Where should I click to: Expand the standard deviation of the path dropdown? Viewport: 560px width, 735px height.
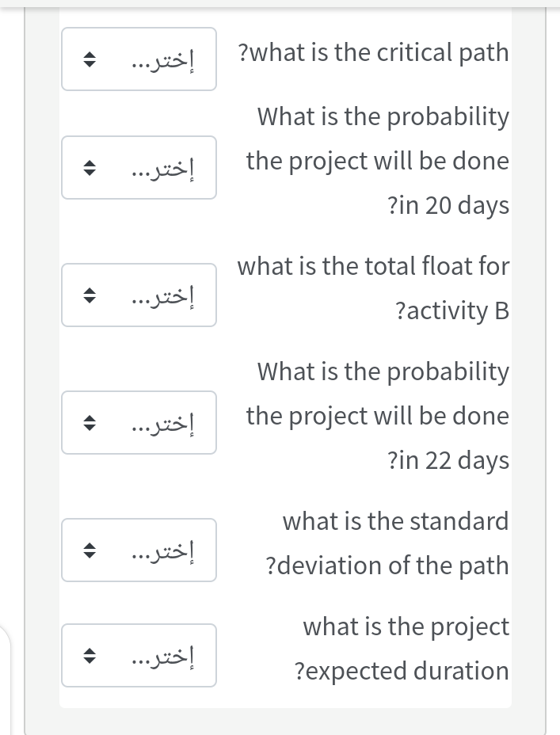click(139, 550)
